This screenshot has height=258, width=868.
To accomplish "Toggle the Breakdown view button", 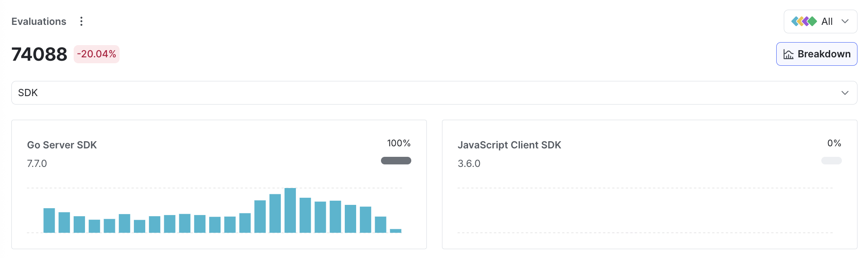I will 817,54.
